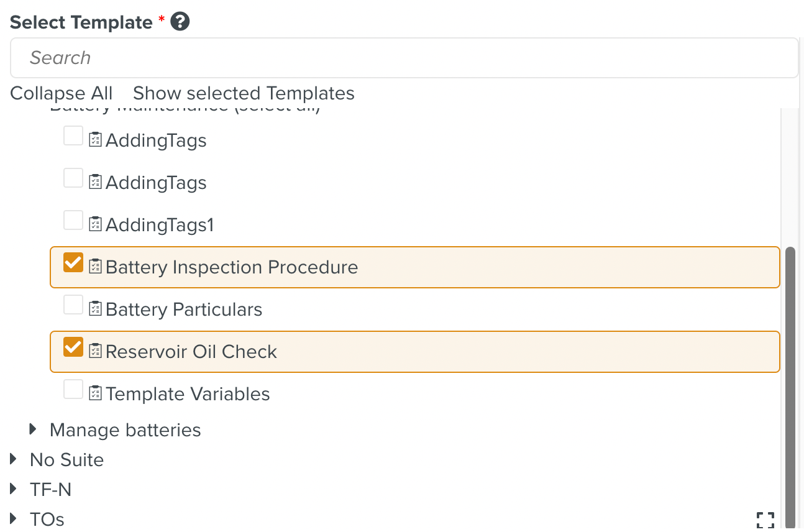Click the template icon beside Template Variables
The image size is (804, 532).
click(x=96, y=393)
